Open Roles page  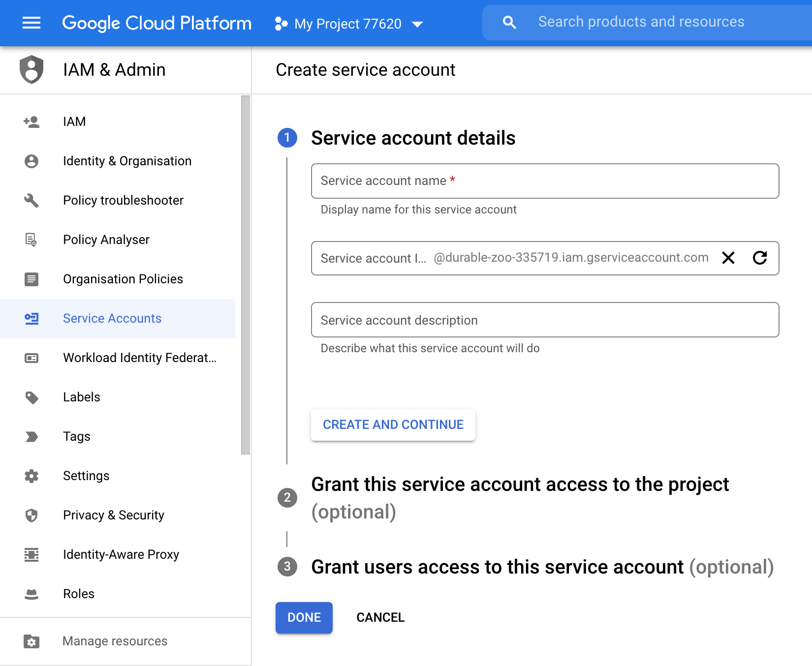pyautogui.click(x=118, y=594)
